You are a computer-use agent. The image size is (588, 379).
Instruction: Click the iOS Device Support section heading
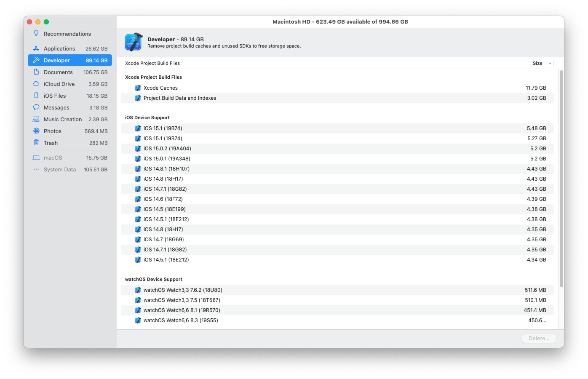147,117
